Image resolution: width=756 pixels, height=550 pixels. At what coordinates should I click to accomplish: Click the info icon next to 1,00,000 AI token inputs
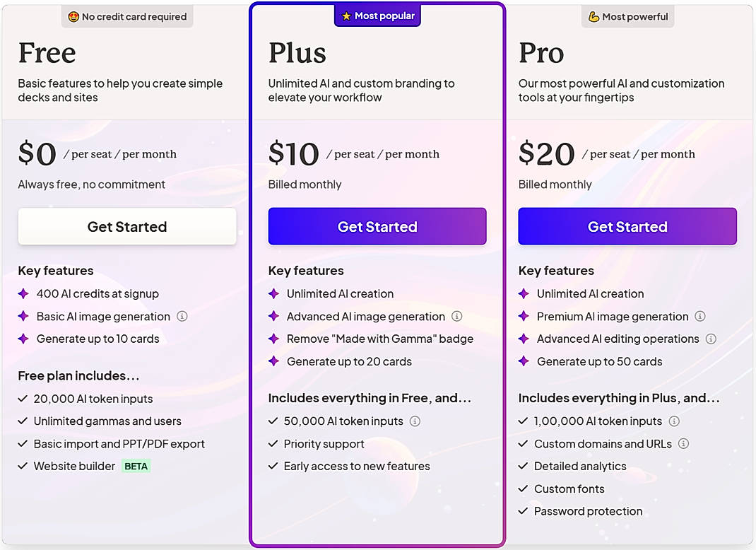pyautogui.click(x=674, y=421)
